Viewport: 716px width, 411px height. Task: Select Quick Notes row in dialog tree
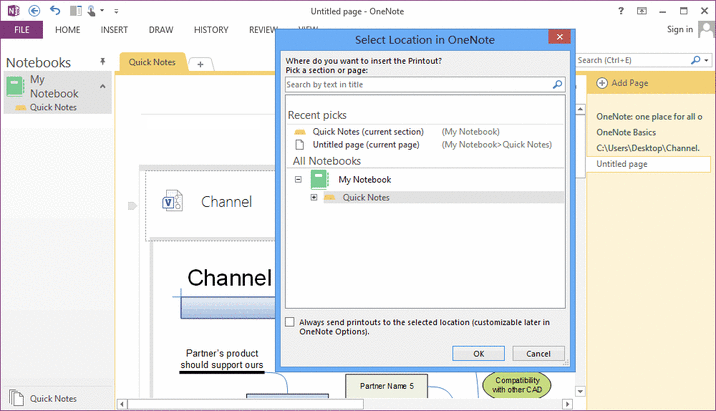(x=444, y=197)
